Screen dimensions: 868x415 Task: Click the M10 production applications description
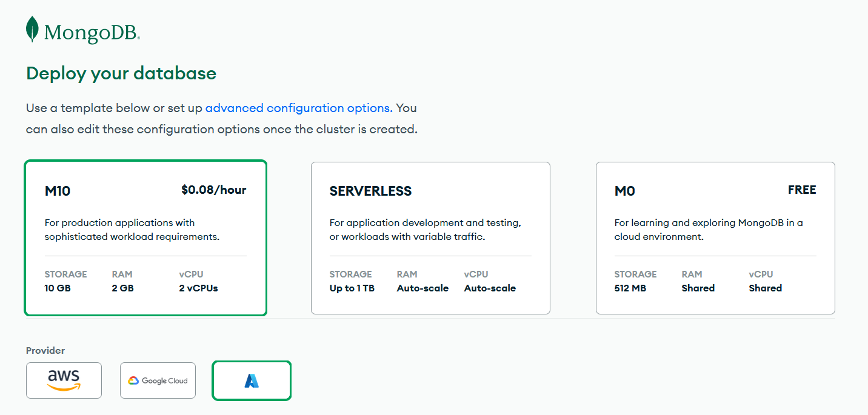(132, 230)
